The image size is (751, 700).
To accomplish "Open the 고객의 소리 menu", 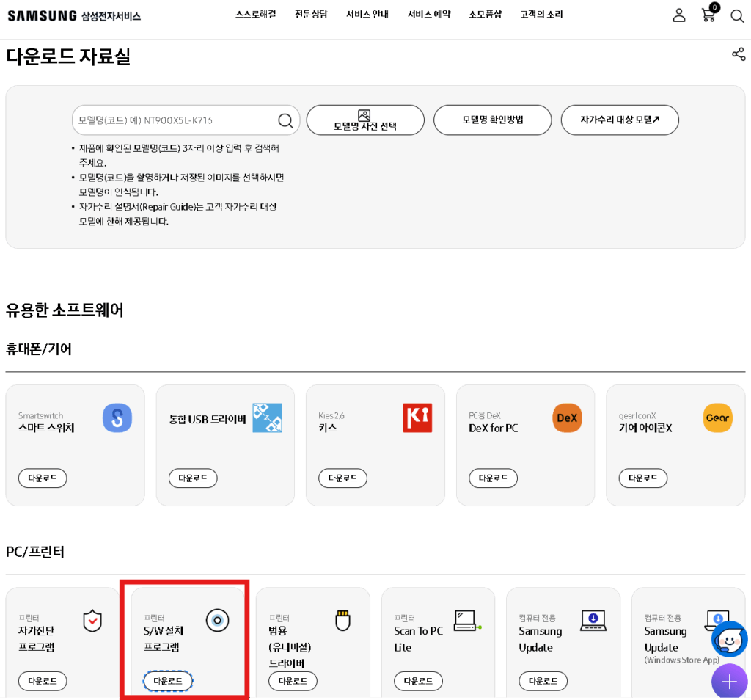I will 542,15.
